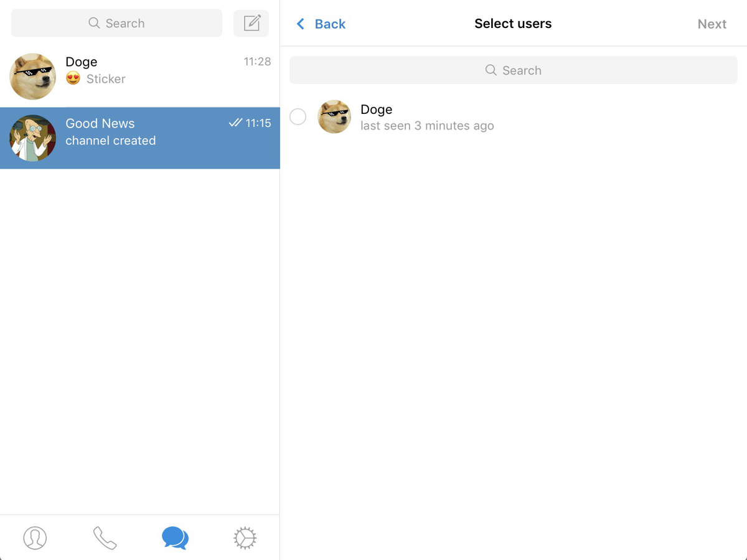This screenshot has height=560, width=747.
Task: Click Doge avatar in user selection list
Action: [334, 116]
